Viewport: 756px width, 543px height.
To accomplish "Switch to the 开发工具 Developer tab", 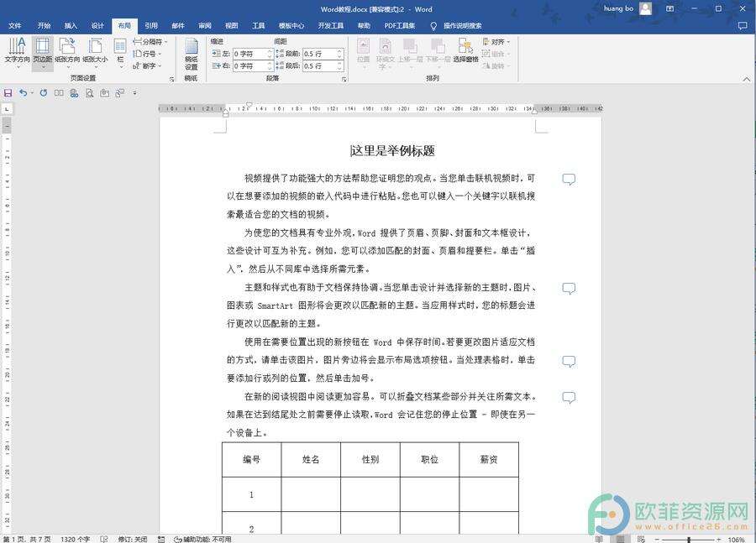I will click(x=331, y=25).
